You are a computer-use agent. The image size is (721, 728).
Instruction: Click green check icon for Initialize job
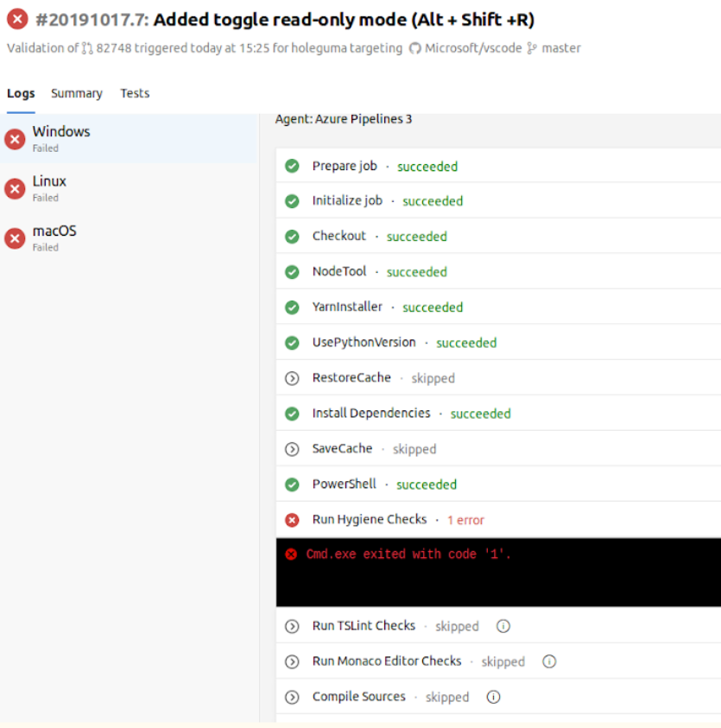tap(292, 201)
